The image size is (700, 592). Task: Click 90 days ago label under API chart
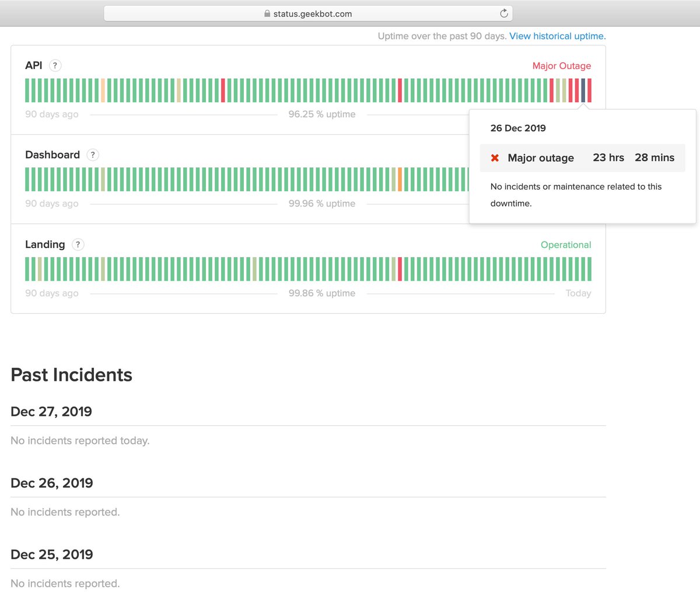pyautogui.click(x=52, y=114)
